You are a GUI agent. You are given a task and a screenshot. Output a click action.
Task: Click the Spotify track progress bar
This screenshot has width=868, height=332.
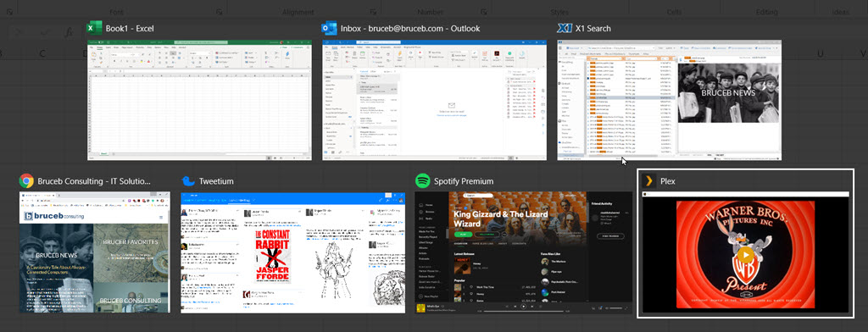click(x=523, y=312)
